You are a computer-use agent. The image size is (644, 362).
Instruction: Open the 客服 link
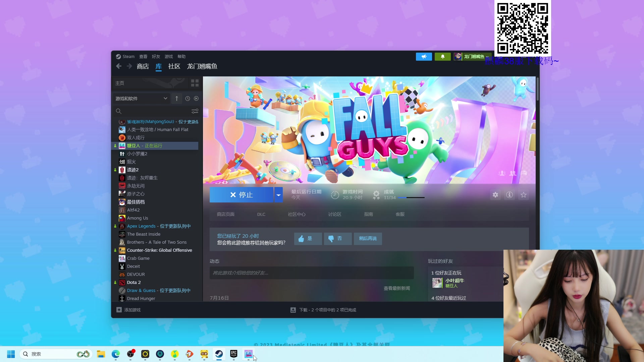click(x=400, y=215)
